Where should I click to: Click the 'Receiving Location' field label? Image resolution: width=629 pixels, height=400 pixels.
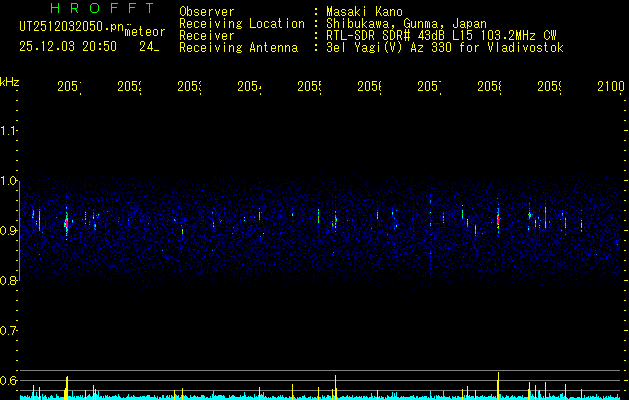[x=242, y=24]
